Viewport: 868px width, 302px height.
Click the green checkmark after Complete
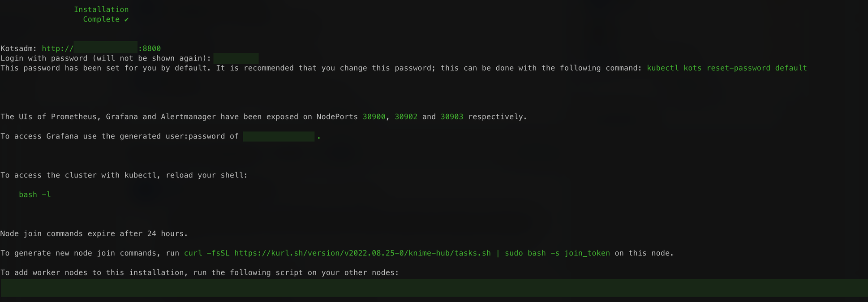tap(126, 20)
